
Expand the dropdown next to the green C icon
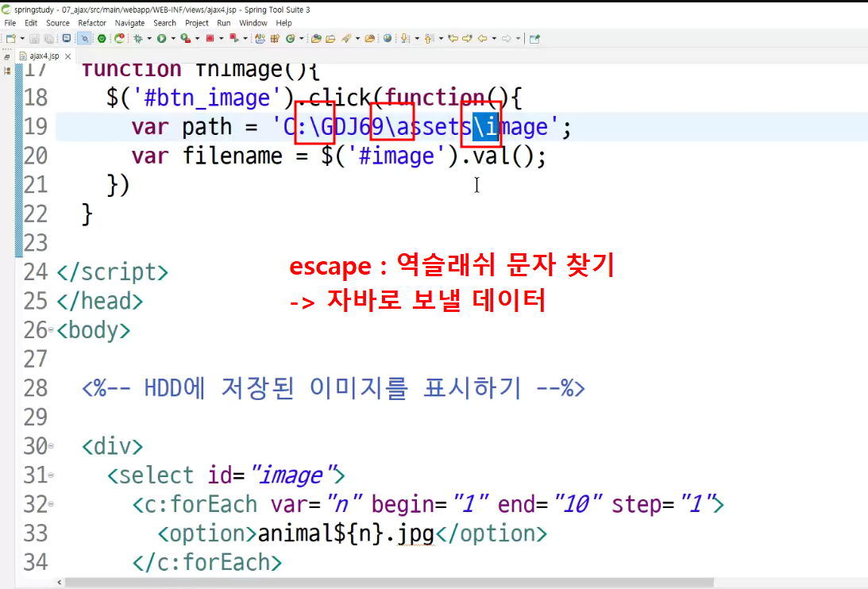(302, 39)
